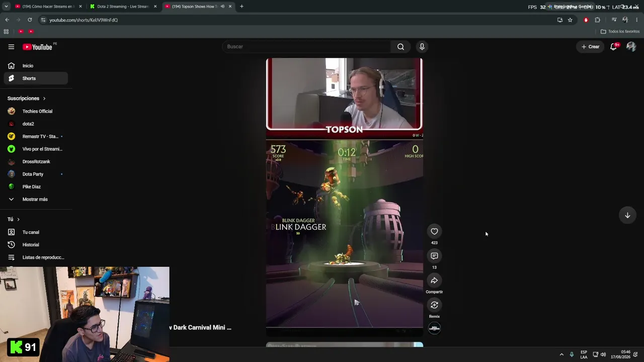Switch to Dota 2 Streaming tab
644x362 pixels.
pos(123,7)
